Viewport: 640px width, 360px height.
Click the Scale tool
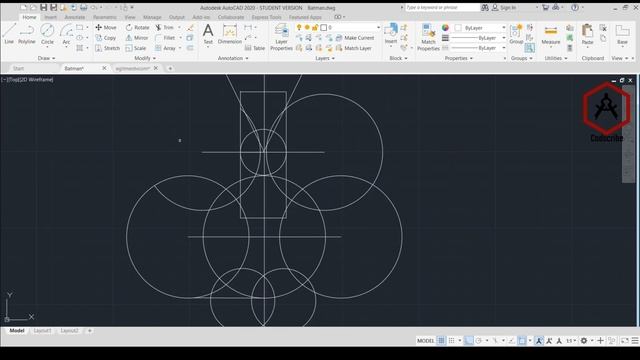click(x=136, y=48)
